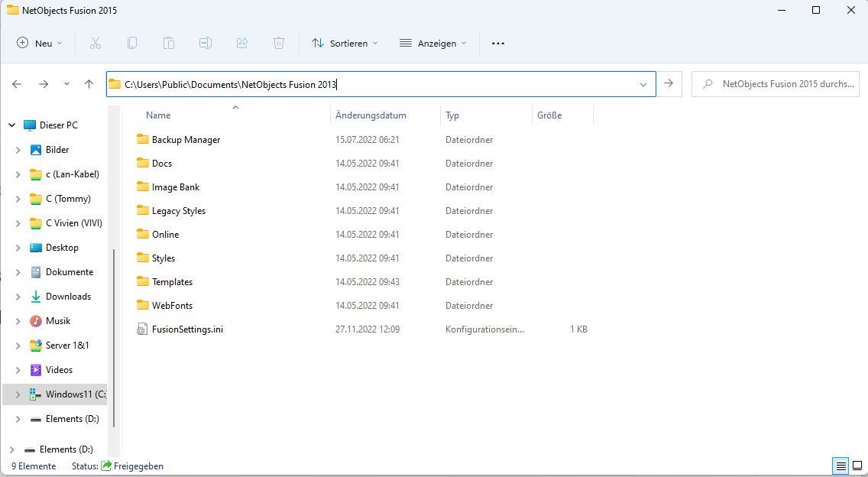Click the search box for NetObjects Fusion 2015
This screenshot has height=477, width=868.
(x=779, y=84)
